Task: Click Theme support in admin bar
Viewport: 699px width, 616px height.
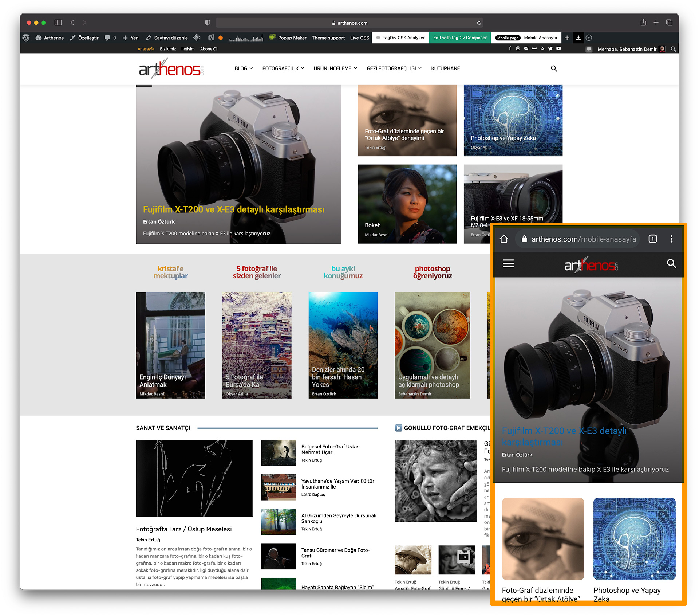Action: click(x=328, y=38)
